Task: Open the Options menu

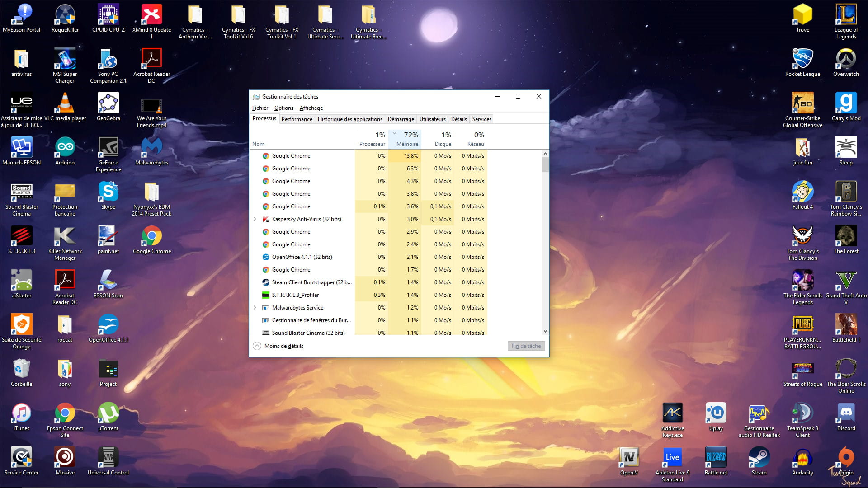Action: [x=283, y=108]
